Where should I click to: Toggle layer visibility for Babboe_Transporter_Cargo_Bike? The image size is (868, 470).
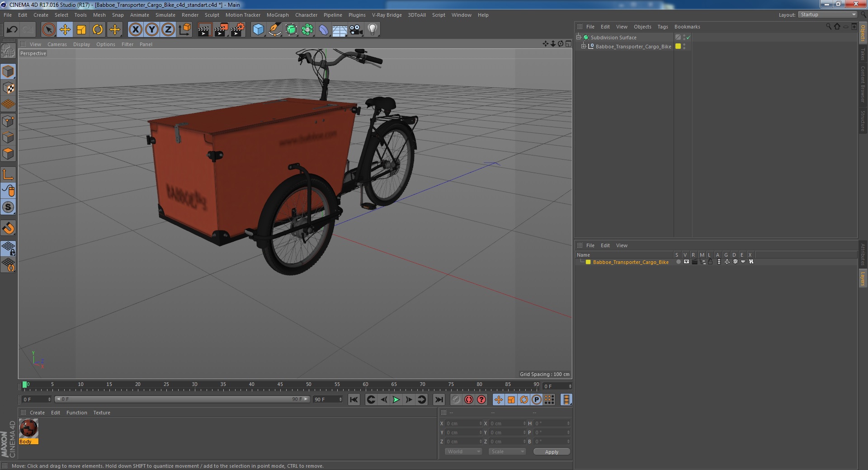686,262
